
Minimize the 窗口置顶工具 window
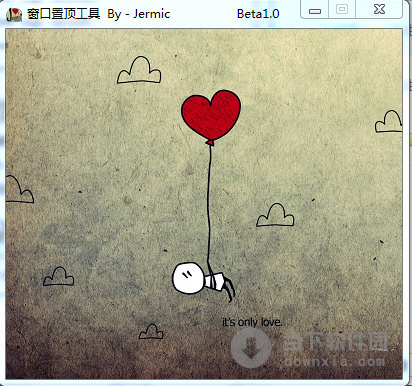[x=315, y=9]
